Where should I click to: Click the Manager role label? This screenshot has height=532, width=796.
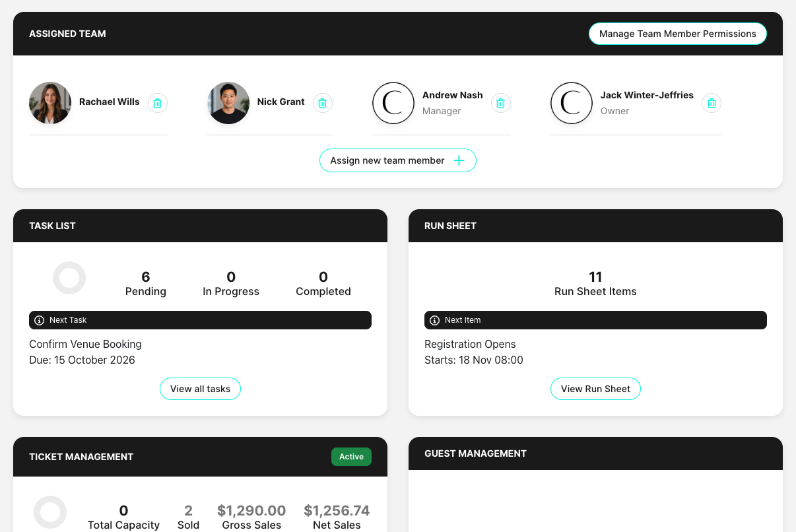(x=442, y=111)
